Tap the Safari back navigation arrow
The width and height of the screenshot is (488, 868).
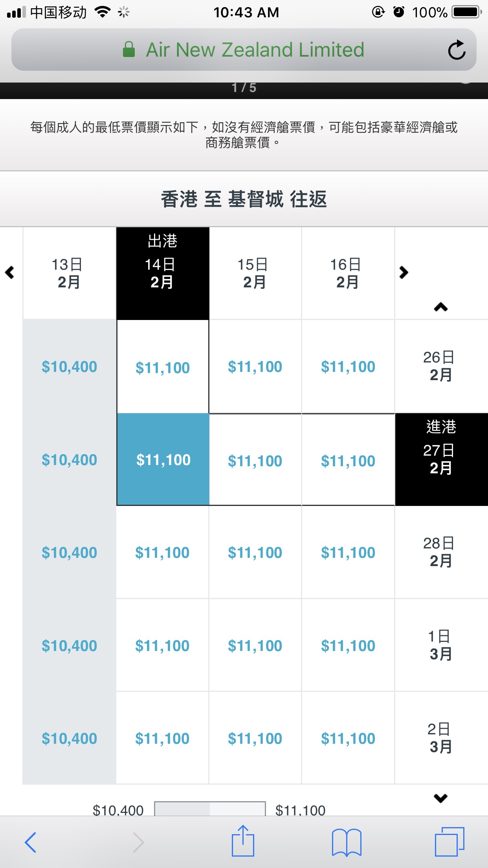pyautogui.click(x=31, y=842)
